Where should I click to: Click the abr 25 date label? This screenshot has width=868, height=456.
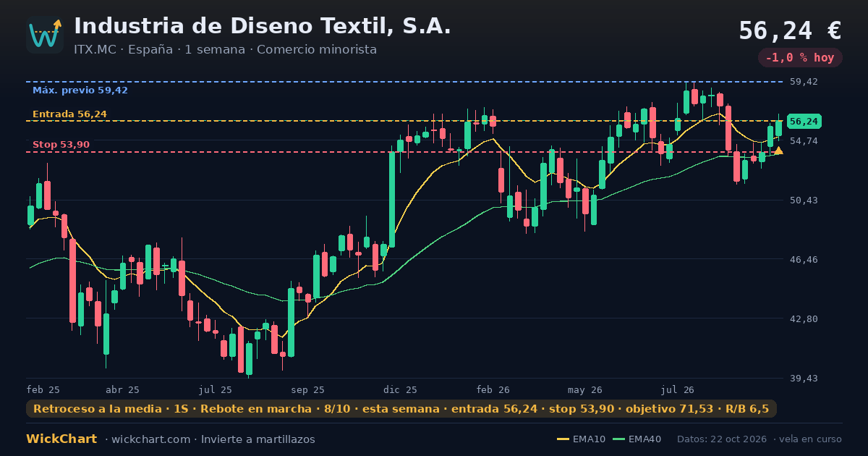(122, 389)
